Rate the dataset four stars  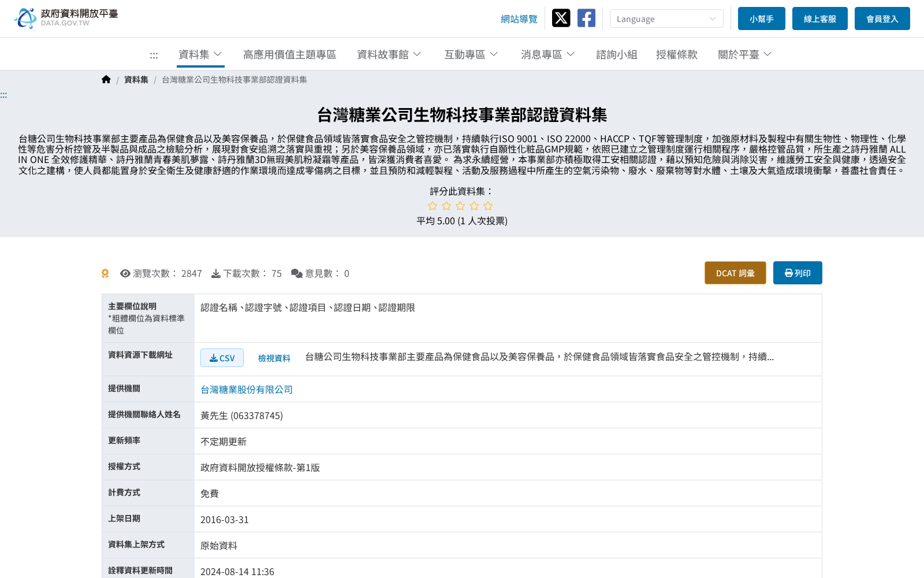474,206
